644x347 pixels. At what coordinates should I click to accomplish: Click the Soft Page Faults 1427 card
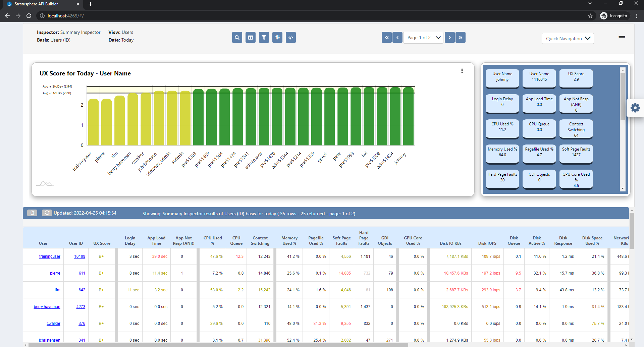[576, 154]
